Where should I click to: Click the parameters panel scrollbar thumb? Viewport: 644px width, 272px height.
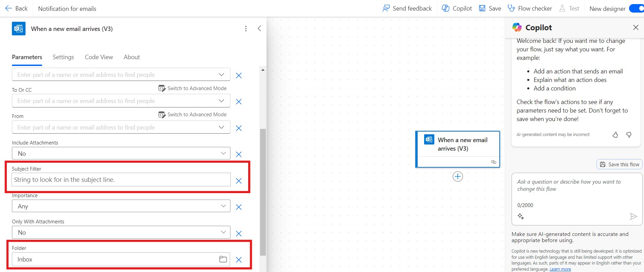[263, 192]
